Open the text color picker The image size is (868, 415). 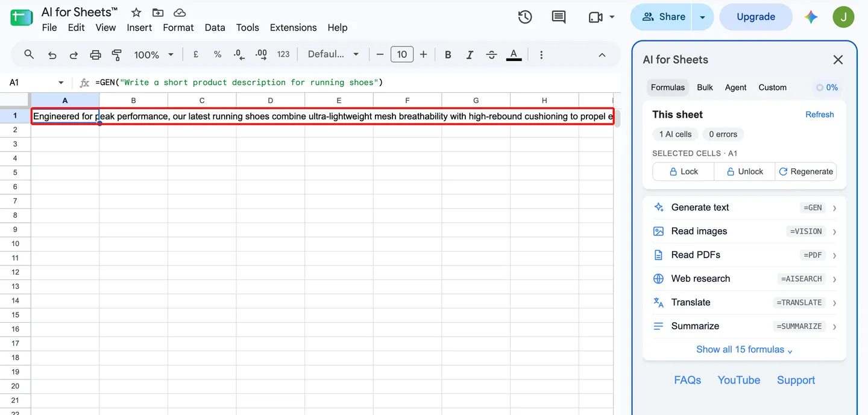point(514,55)
